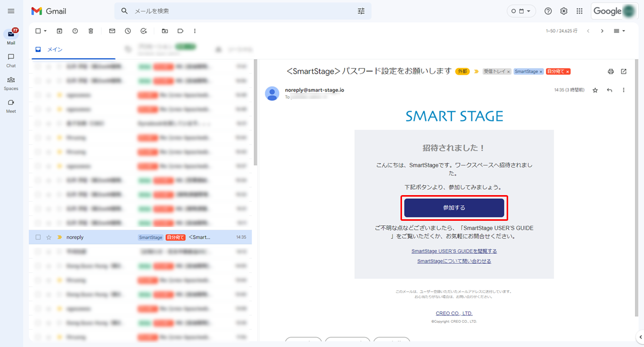Check the noreply email checkbox
Screen dimensions: 644x347
click(x=38, y=237)
